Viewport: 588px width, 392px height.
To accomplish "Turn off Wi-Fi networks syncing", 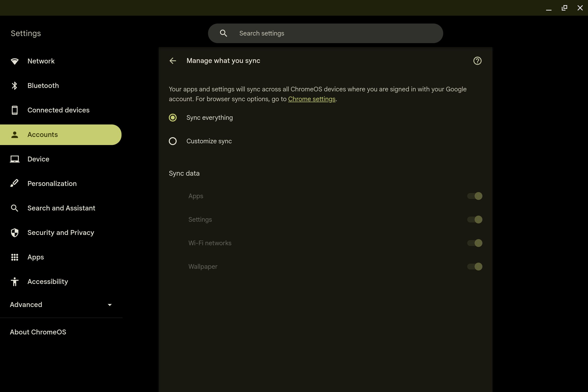I will click(x=475, y=243).
